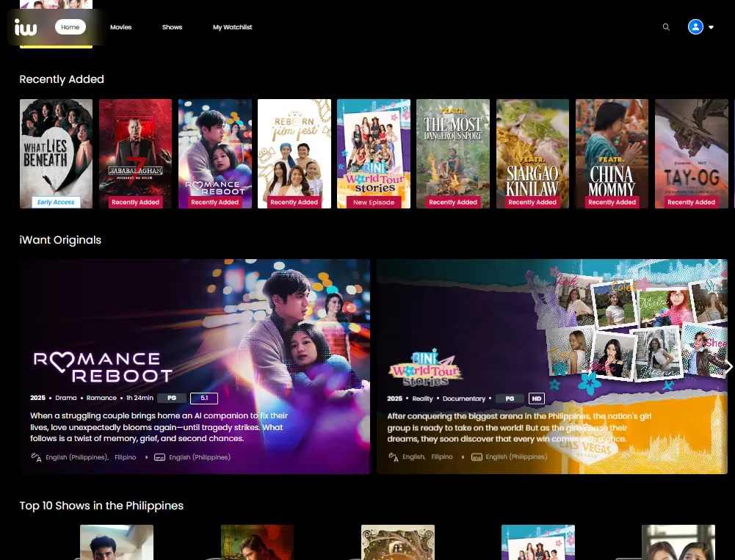Screen dimensions: 735x560
Task: Open the China Mommy poster
Action: click(x=612, y=153)
